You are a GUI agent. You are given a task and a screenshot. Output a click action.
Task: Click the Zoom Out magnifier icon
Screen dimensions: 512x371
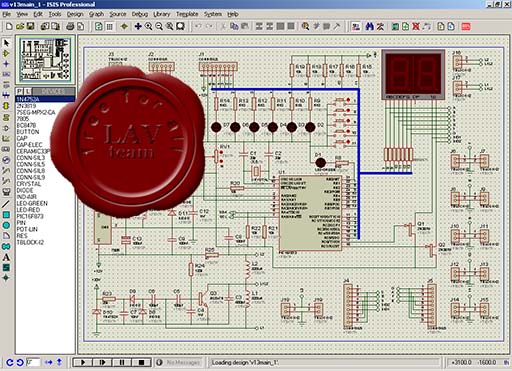(159, 26)
